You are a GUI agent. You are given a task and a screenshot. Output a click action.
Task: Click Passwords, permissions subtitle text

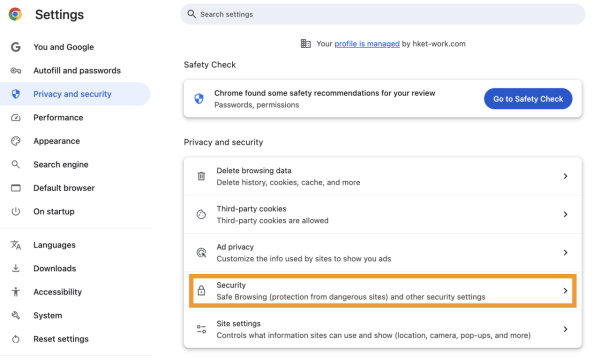[256, 105]
